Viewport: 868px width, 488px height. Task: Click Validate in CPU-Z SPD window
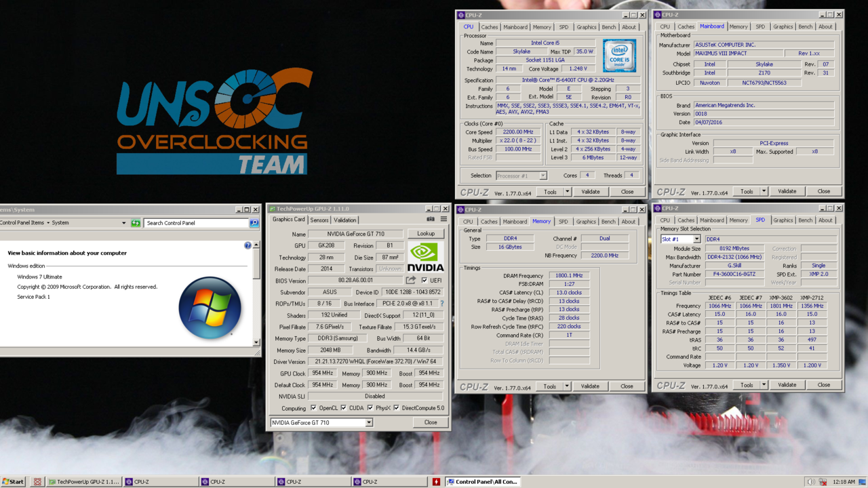[x=787, y=385]
